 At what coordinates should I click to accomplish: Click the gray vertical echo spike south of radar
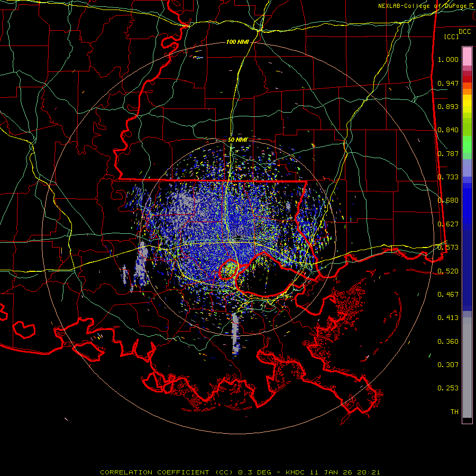[235, 333]
